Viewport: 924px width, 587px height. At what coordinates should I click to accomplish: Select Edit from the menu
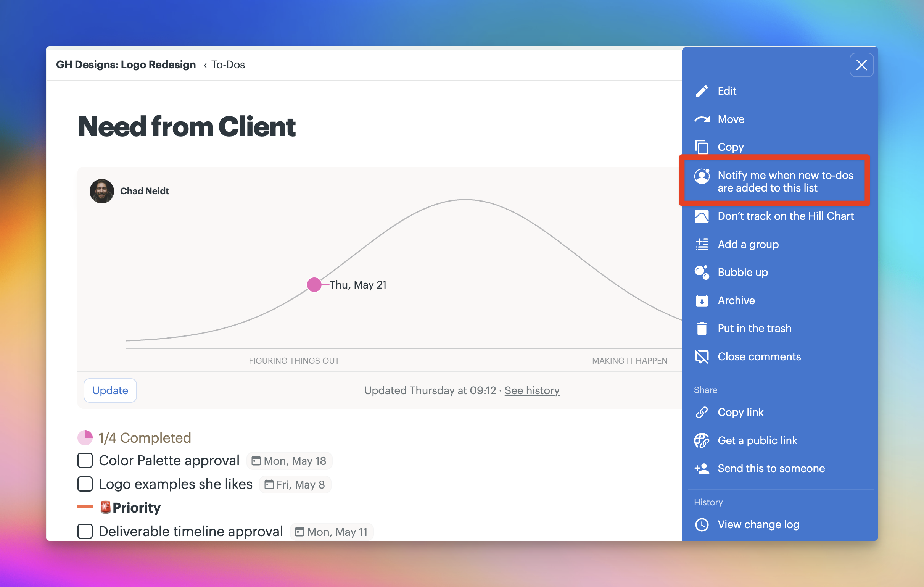point(727,91)
